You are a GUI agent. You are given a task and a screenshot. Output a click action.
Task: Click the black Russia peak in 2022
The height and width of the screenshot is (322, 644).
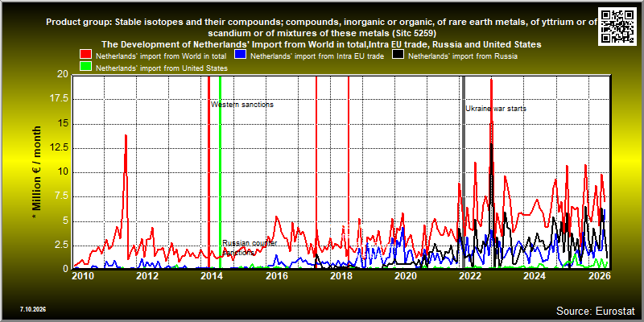click(491, 145)
